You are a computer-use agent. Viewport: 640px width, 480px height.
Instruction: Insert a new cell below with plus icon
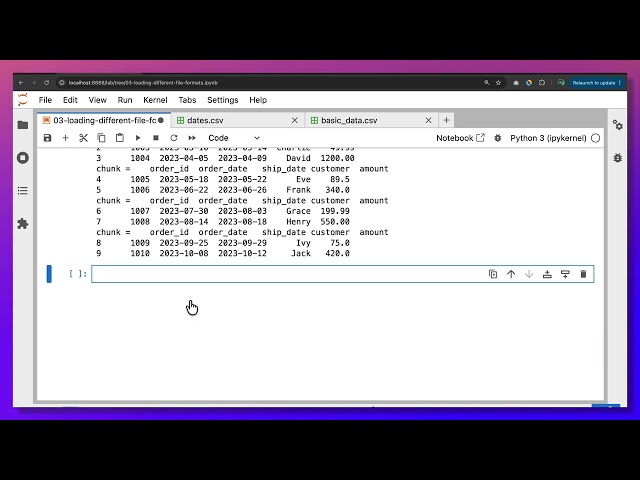coord(65,138)
